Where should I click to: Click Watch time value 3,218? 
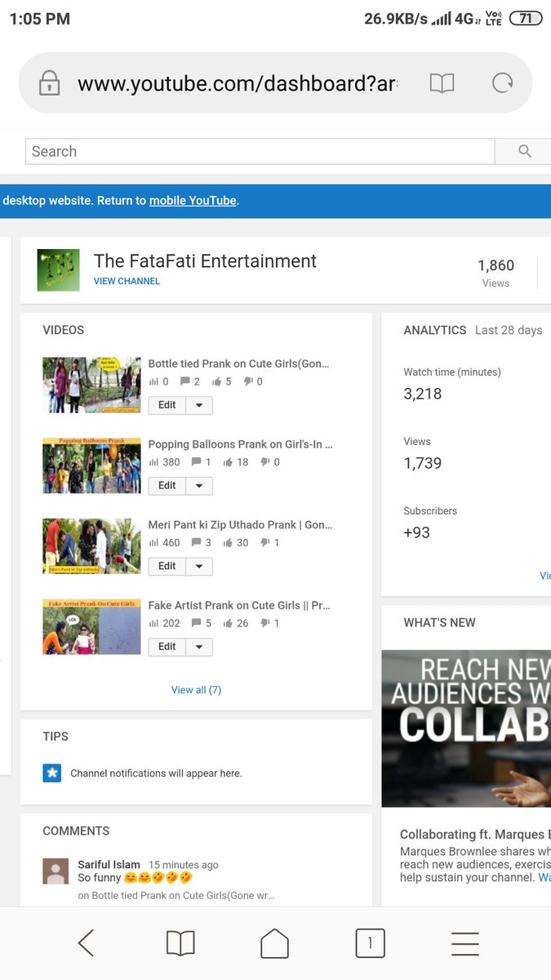(423, 394)
